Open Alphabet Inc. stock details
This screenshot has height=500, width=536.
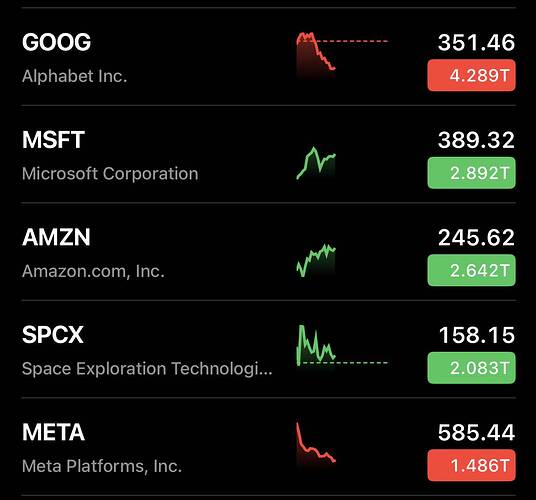(x=75, y=76)
